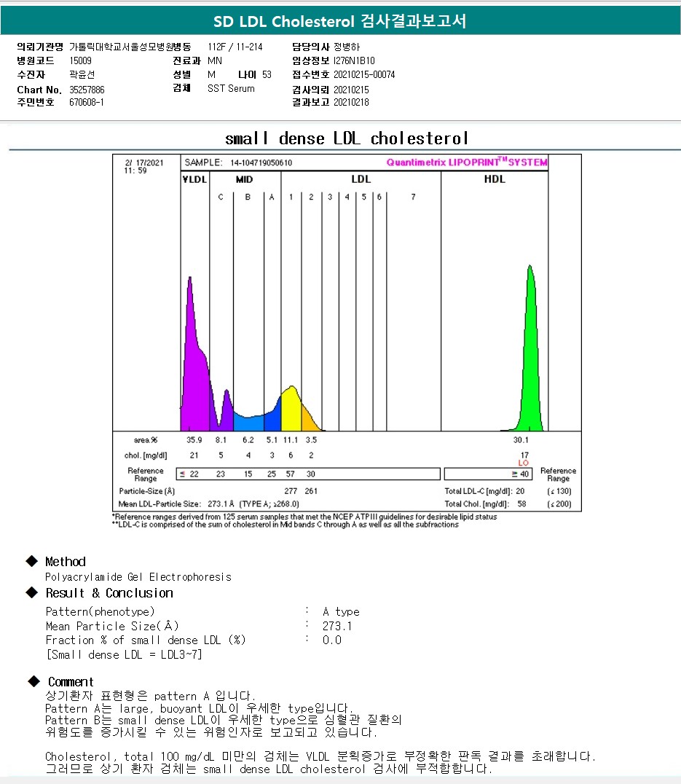Select the HDL column header
Viewport: 681px width, 784px height.
pyautogui.click(x=495, y=179)
